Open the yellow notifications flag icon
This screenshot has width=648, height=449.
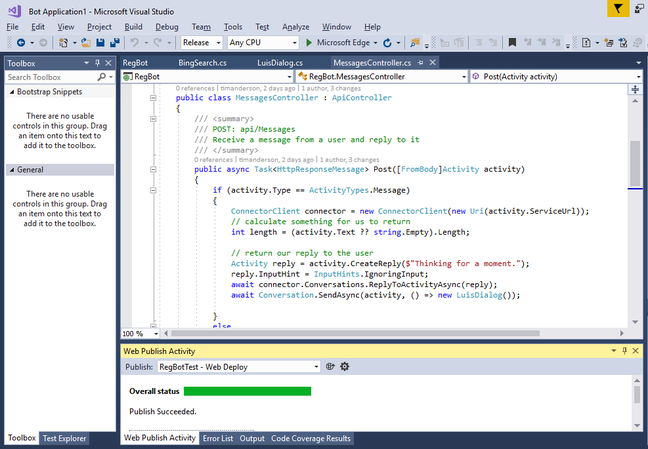[x=618, y=8]
